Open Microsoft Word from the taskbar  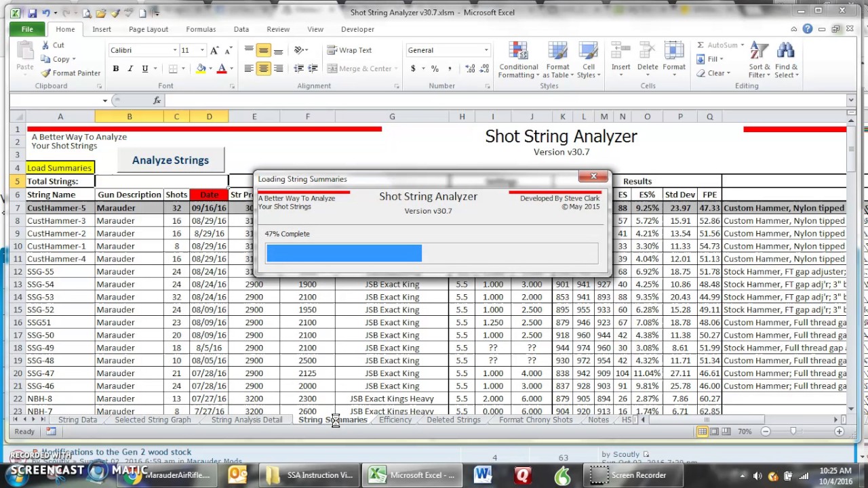[483, 475]
